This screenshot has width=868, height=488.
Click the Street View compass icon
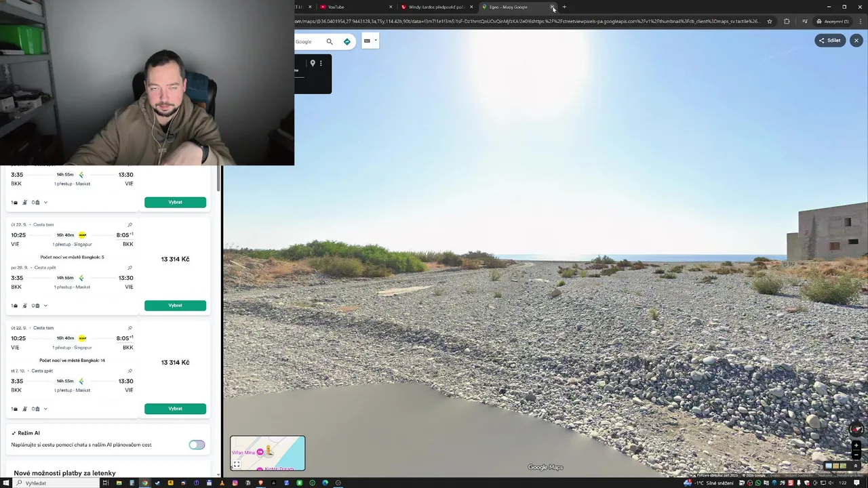pos(856,429)
